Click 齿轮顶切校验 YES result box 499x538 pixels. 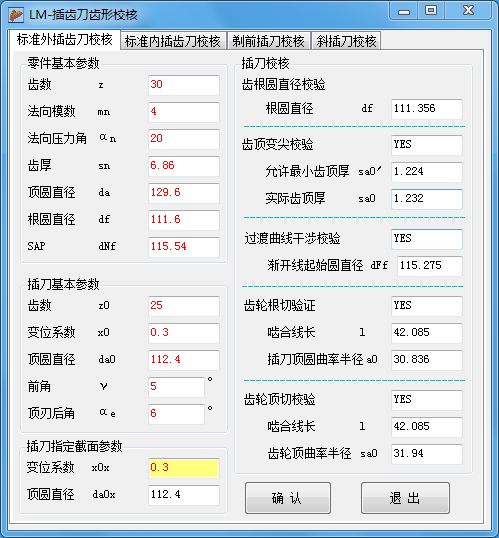click(x=427, y=400)
